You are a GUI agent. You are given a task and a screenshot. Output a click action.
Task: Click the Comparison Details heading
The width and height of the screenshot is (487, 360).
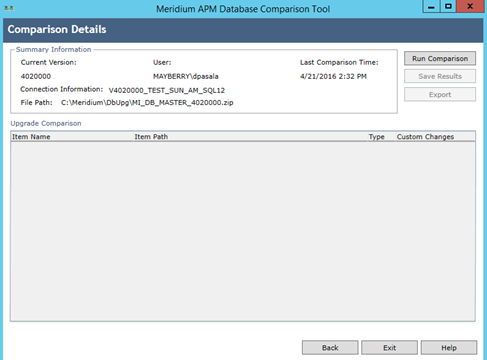pos(57,29)
